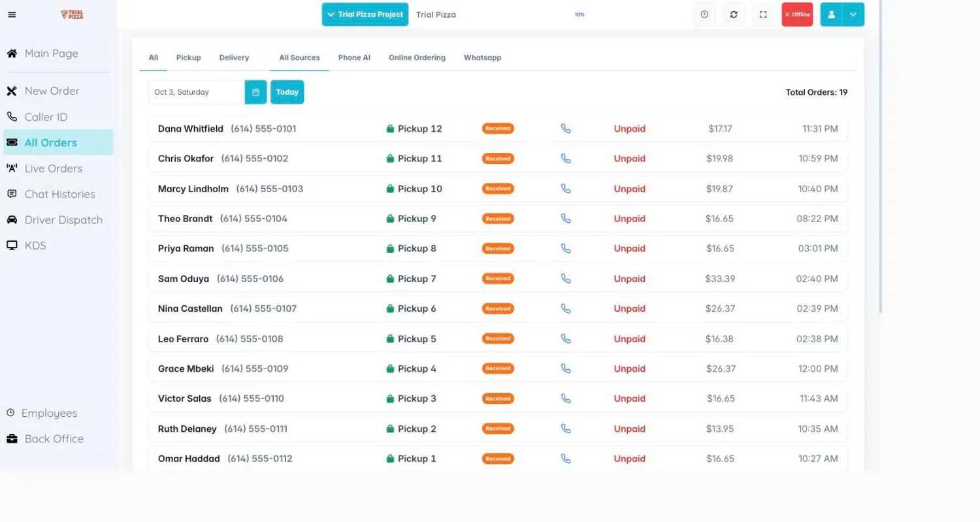Click the Received badge on Pickup 12
Image resolution: width=980 pixels, height=522 pixels.
[498, 129]
